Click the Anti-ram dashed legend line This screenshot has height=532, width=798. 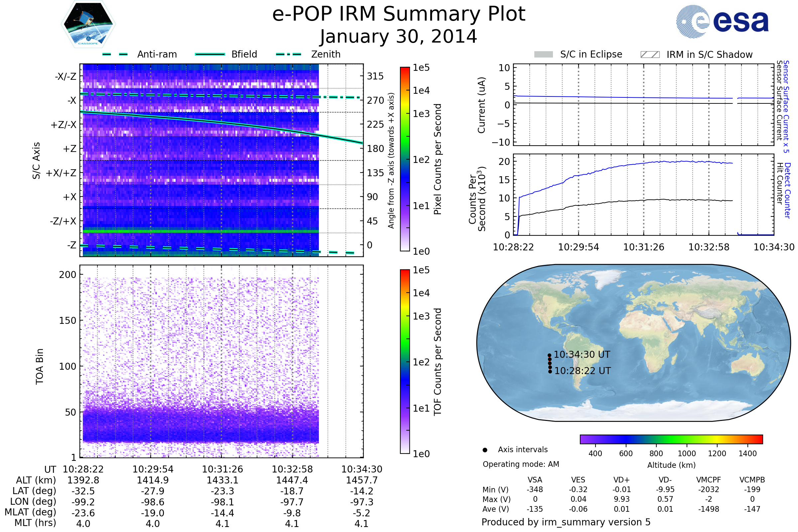115,54
